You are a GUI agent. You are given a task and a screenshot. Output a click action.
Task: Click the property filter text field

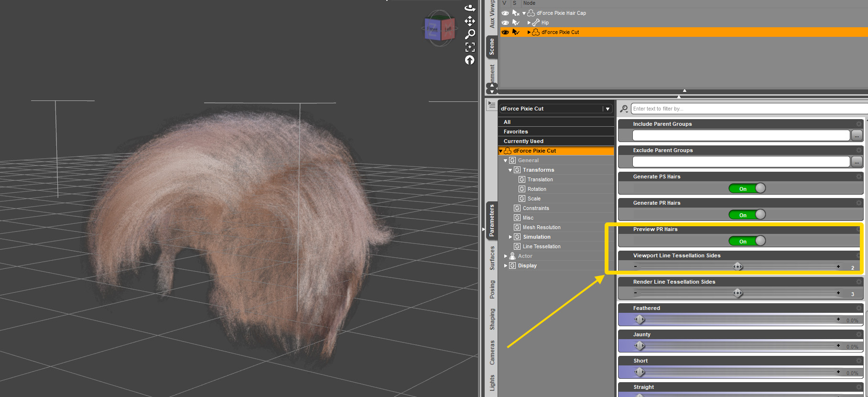(749, 109)
